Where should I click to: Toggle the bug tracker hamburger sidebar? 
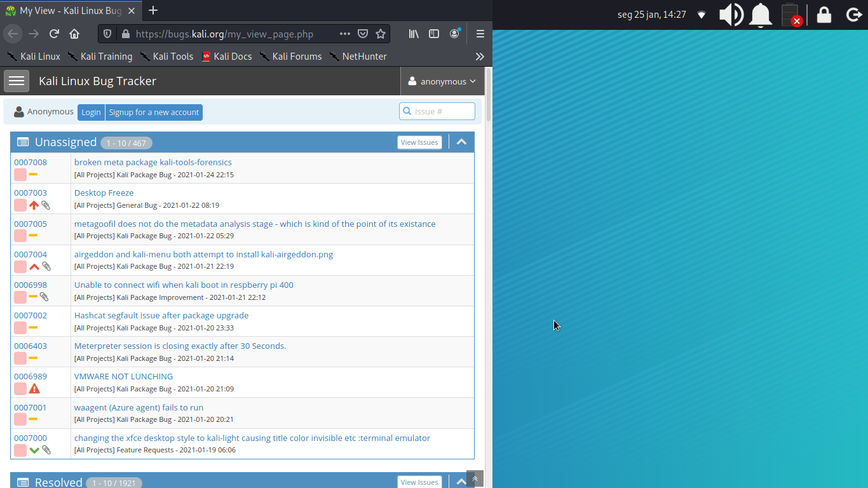coord(17,81)
